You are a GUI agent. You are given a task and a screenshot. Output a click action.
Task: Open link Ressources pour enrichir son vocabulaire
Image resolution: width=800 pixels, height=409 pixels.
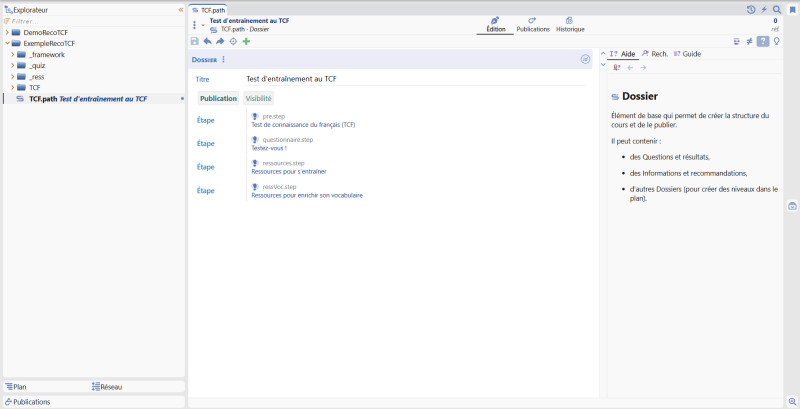(x=307, y=195)
